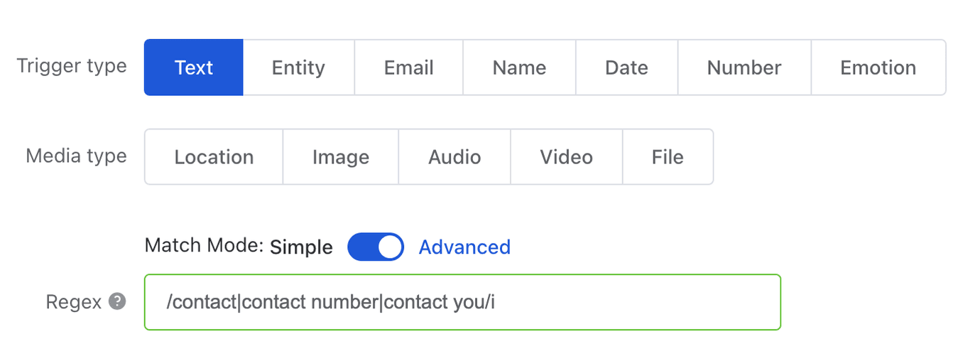
Task: Switch trigger type to Entity
Action: (x=298, y=68)
